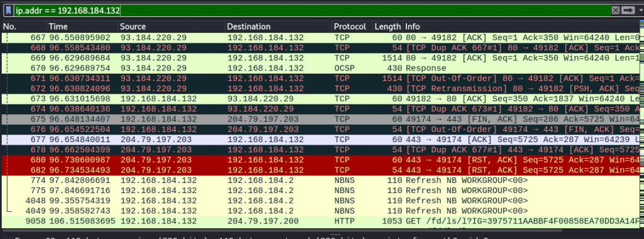644x239 pixels.
Task: Select the OCSP Response packet 670
Action: 320,69
